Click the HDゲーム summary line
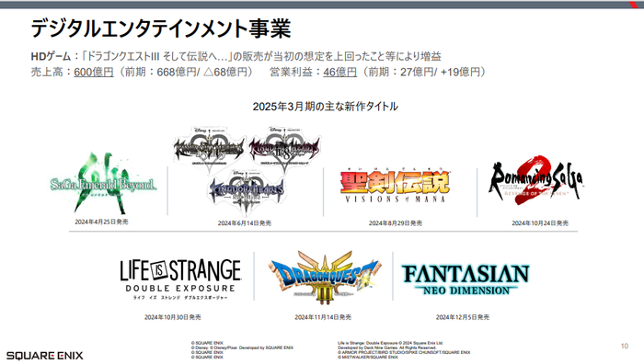Viewport: 644px width, 364px height. tap(236, 56)
